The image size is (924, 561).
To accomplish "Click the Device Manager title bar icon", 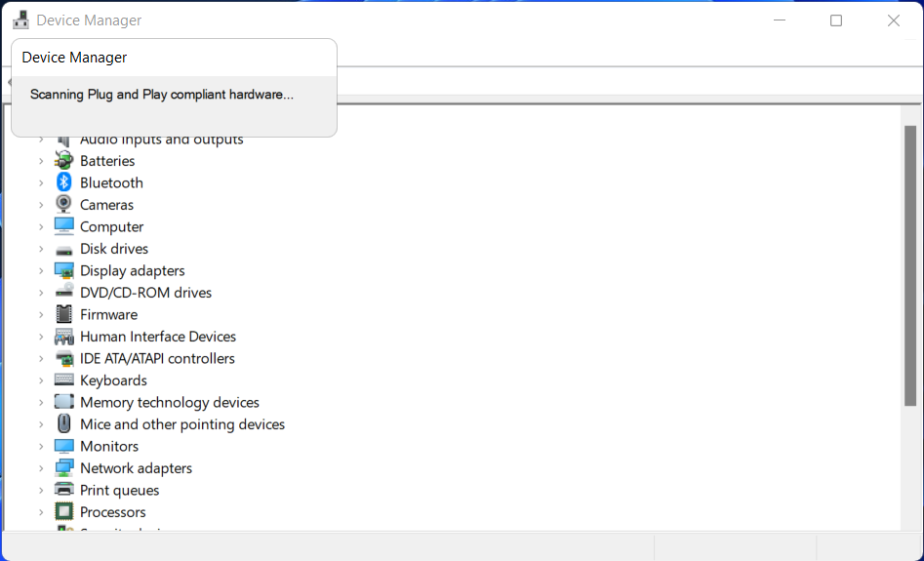I will pos(20,20).
